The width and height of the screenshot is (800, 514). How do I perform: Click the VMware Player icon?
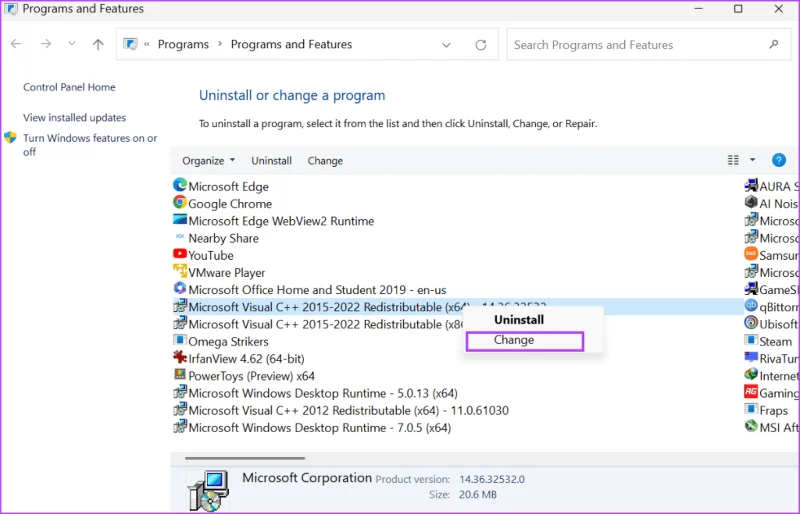180,271
